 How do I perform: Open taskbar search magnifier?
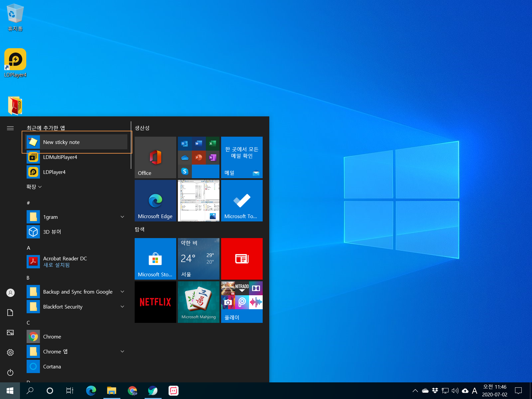30,391
